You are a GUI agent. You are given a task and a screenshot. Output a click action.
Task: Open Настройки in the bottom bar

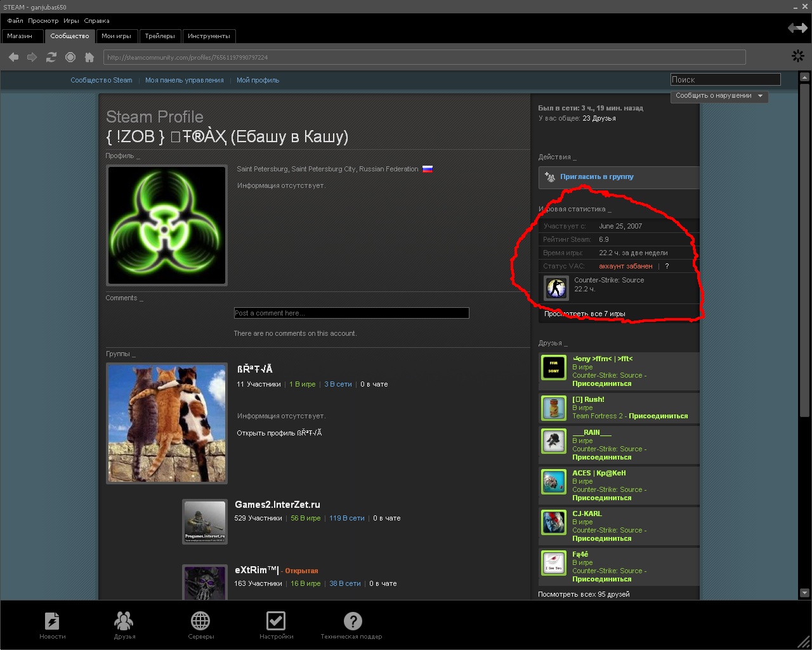(276, 625)
